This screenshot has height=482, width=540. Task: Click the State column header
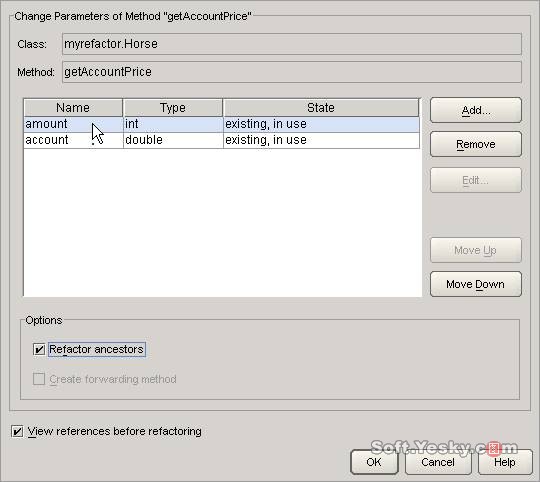[321, 108]
